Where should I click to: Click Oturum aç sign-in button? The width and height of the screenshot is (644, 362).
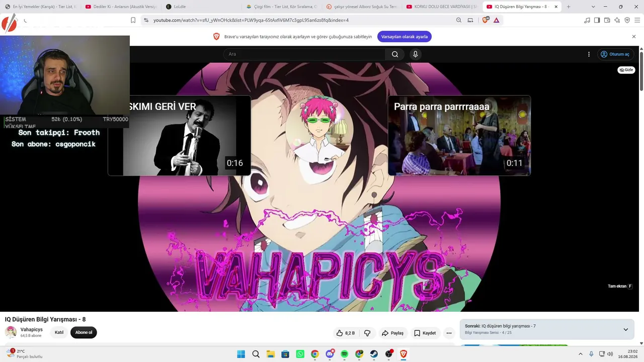pyautogui.click(x=615, y=54)
